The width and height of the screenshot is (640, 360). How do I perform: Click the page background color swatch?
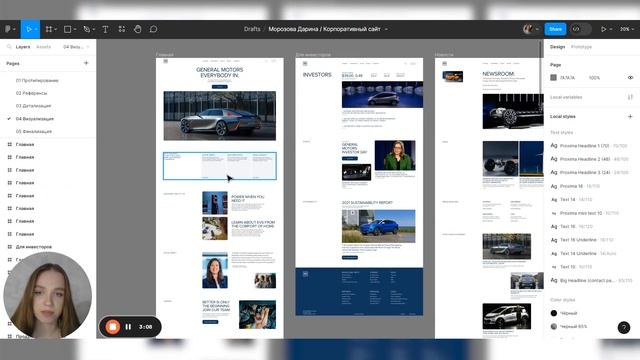tap(553, 78)
